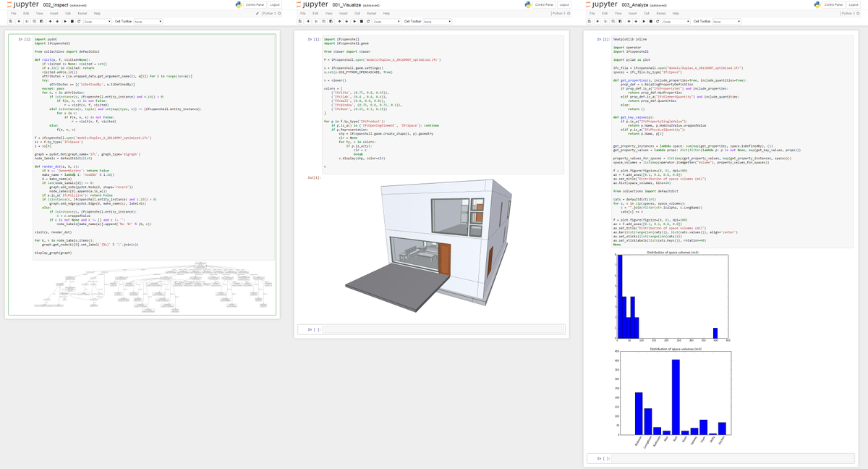Open the Kernel menu in 001_Visualize
This screenshot has height=469, width=868.
point(373,13)
